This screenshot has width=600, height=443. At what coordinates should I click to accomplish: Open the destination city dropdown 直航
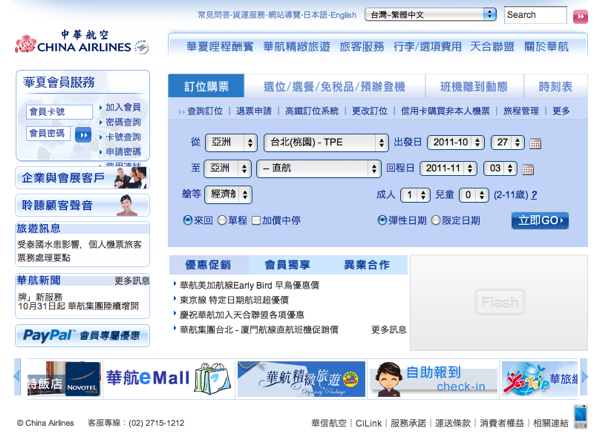(319, 168)
